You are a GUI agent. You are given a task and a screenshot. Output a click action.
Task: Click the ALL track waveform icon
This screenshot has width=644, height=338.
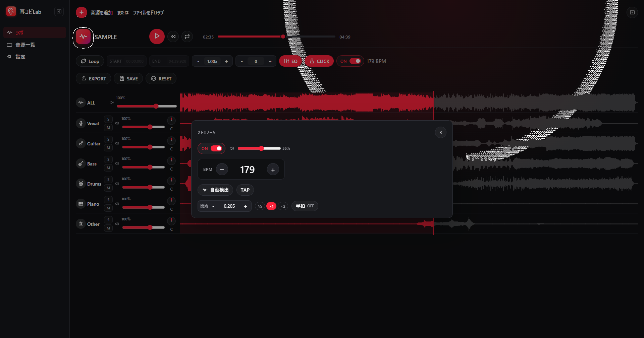click(x=81, y=103)
